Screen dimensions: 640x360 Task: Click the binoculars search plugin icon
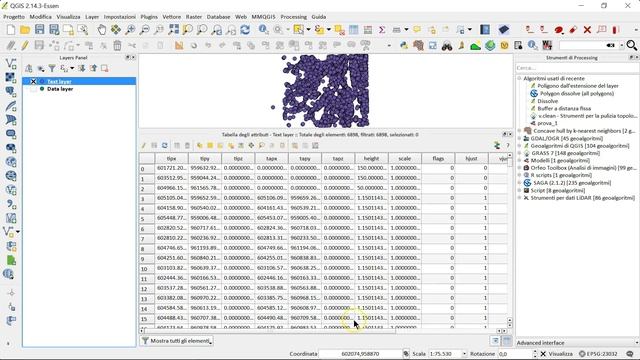pos(447,45)
